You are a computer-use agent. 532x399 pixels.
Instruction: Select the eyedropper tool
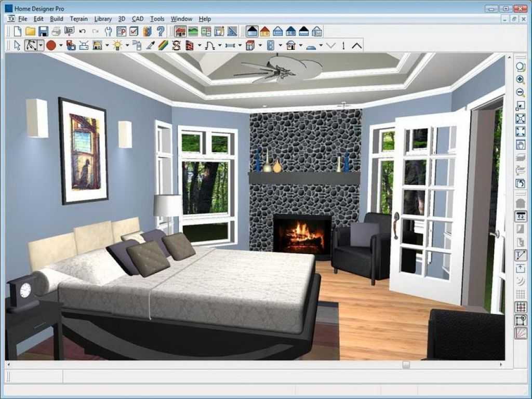(x=150, y=45)
